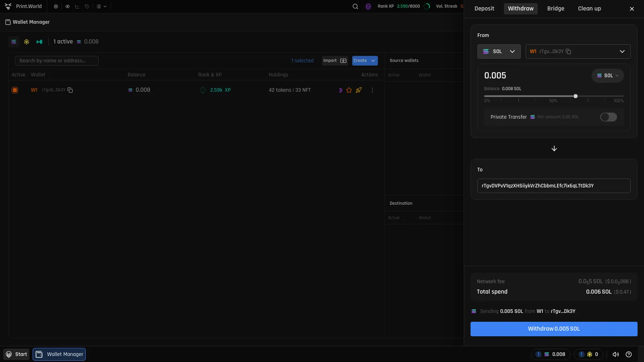Click '42 tokens | 33 NFT' holdings text
The width and height of the screenshot is (644, 362).
pos(290,90)
